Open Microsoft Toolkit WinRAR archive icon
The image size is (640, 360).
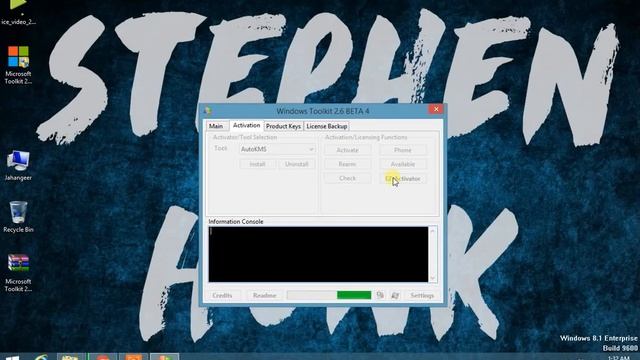tap(18, 273)
